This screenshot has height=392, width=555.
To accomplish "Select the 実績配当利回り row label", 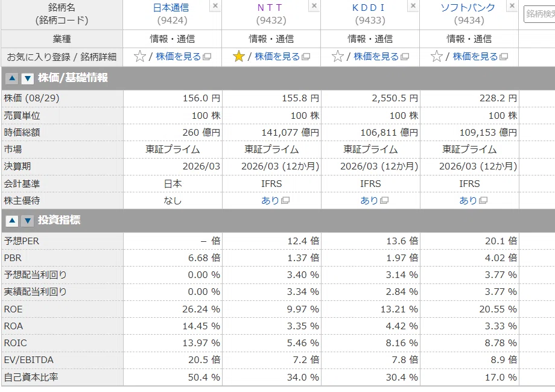I will (36, 292).
